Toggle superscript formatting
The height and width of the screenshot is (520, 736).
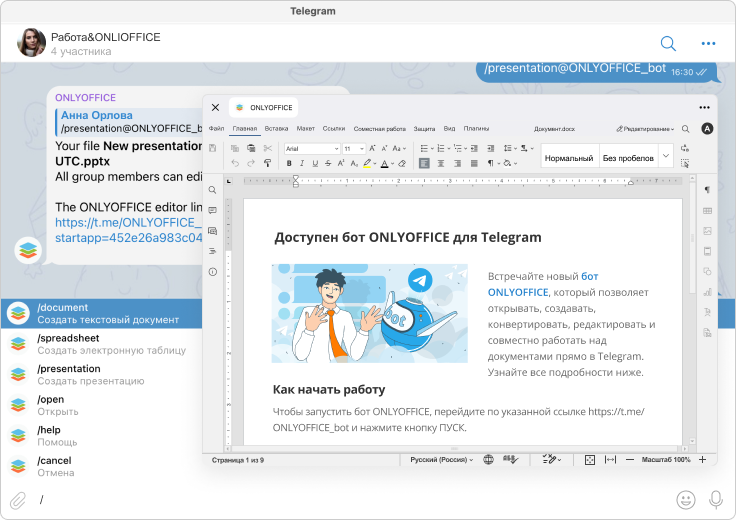(341, 163)
